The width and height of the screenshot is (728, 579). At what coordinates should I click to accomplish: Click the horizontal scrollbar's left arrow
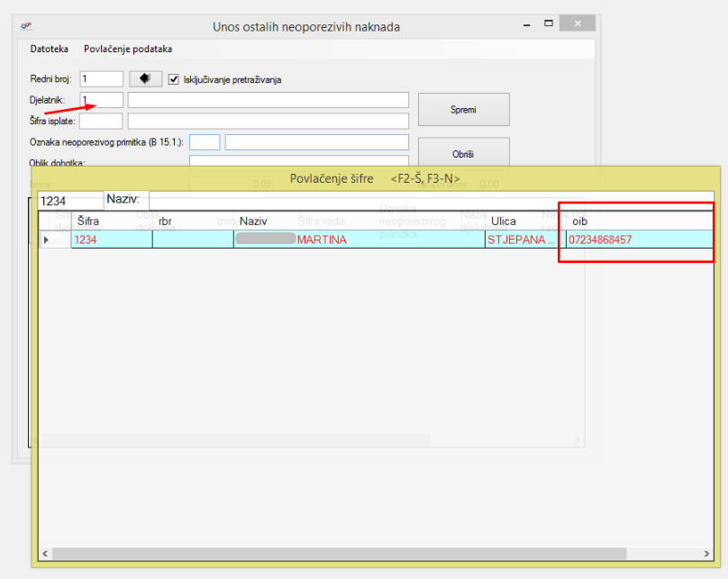click(x=44, y=554)
